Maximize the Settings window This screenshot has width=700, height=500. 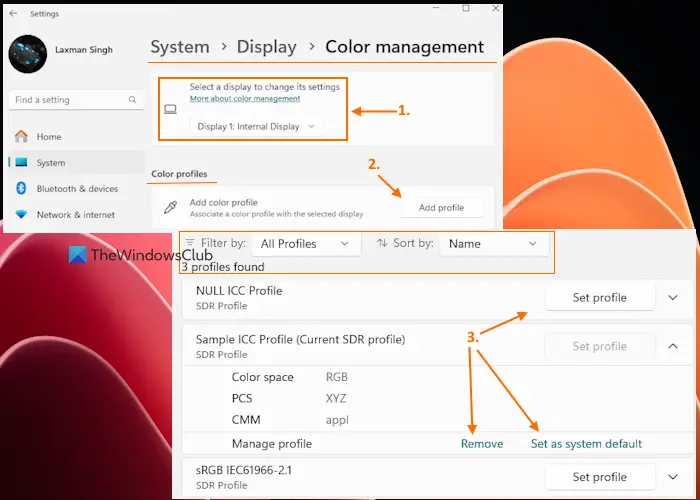(x=466, y=8)
